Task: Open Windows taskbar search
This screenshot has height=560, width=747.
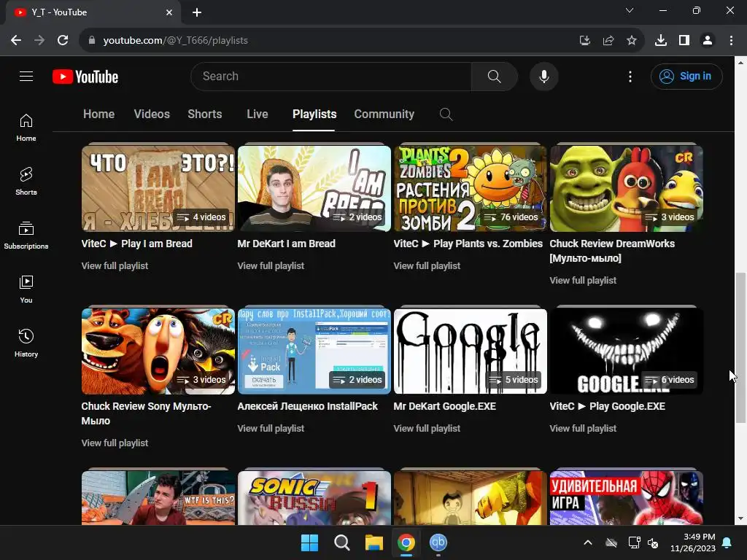Action: click(x=341, y=542)
